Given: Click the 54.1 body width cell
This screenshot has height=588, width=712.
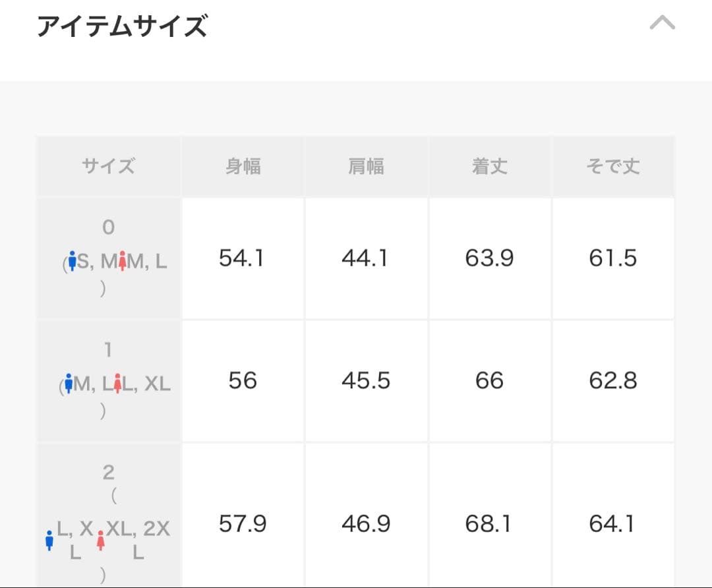Looking at the screenshot, I should point(242,258).
